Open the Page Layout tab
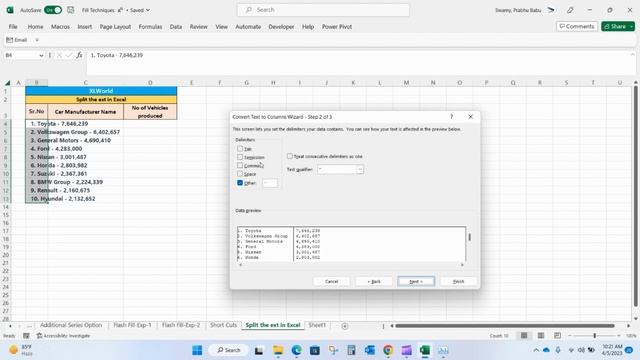The width and height of the screenshot is (640, 360). [115, 27]
